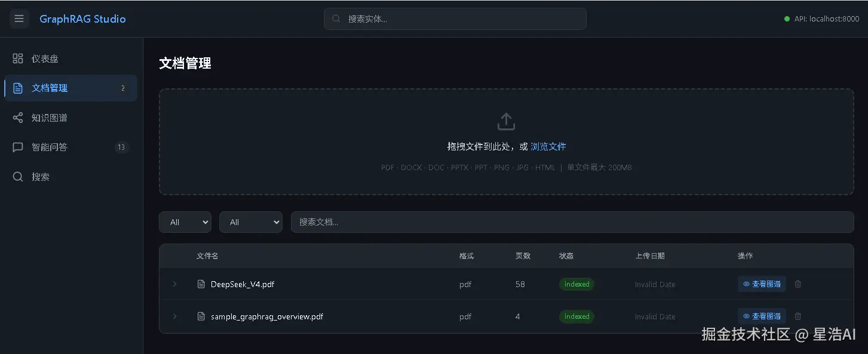Image resolution: width=868 pixels, height=354 pixels.
Task: Delete DeepSeek_V4.pdf via its trash icon
Action: (798, 284)
